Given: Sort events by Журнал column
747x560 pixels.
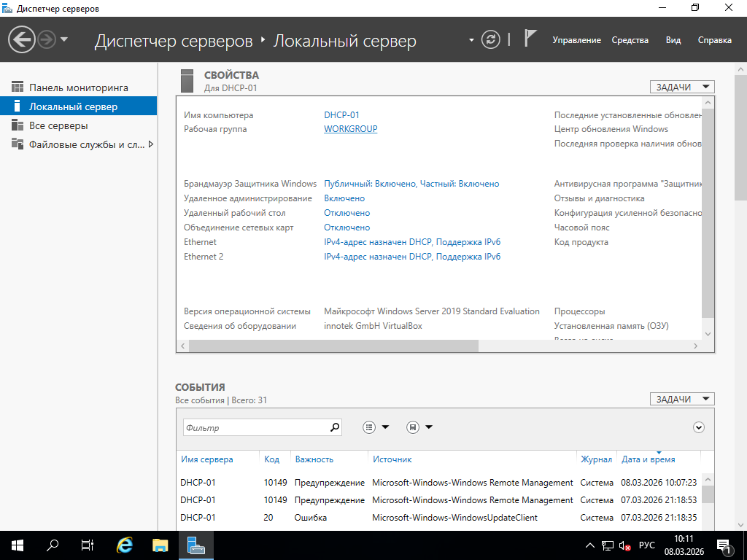Looking at the screenshot, I should tap(596, 459).
